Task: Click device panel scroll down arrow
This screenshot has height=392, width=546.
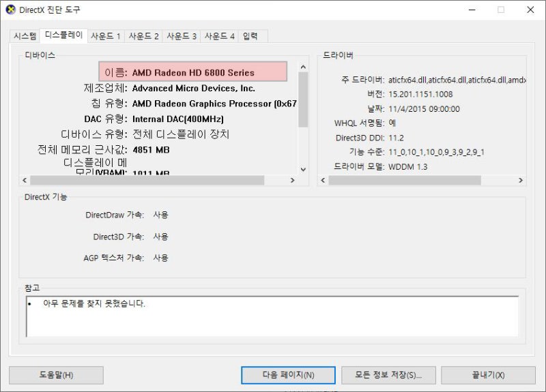Action: [x=303, y=169]
